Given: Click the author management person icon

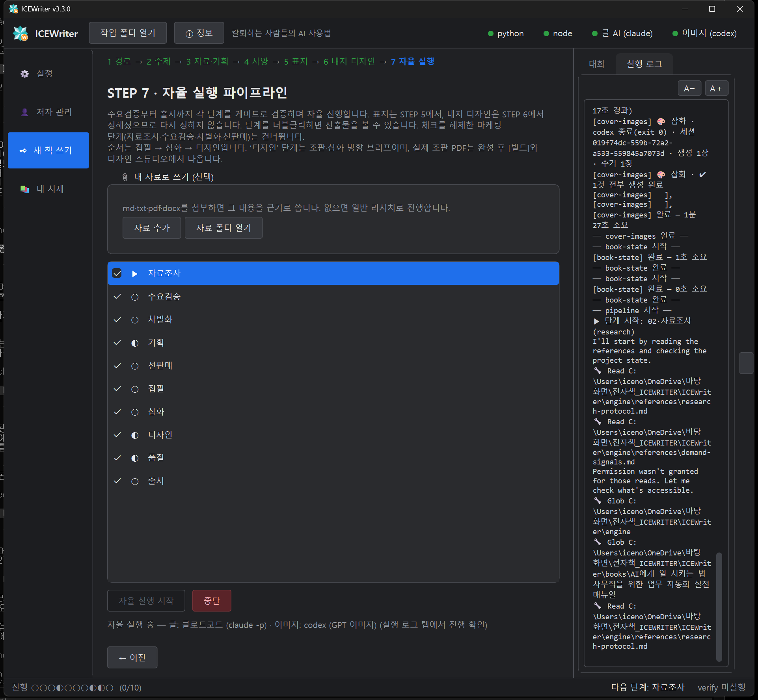Looking at the screenshot, I should (24, 112).
